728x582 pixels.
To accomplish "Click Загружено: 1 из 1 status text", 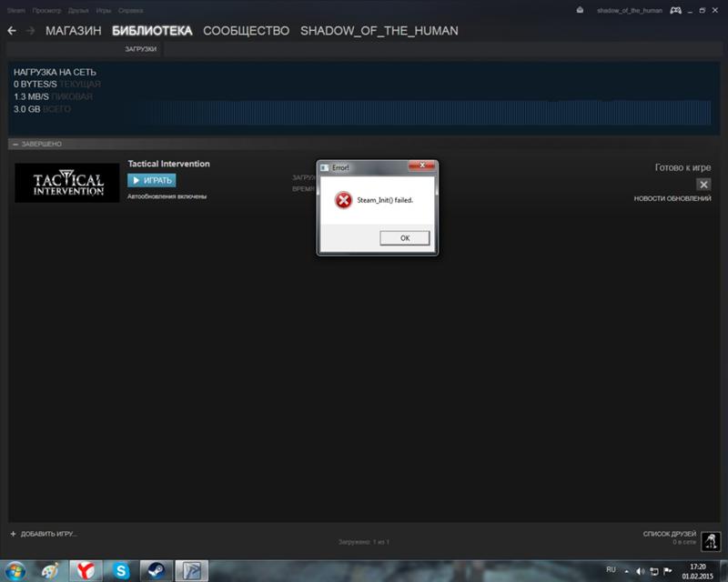I will coord(364,542).
